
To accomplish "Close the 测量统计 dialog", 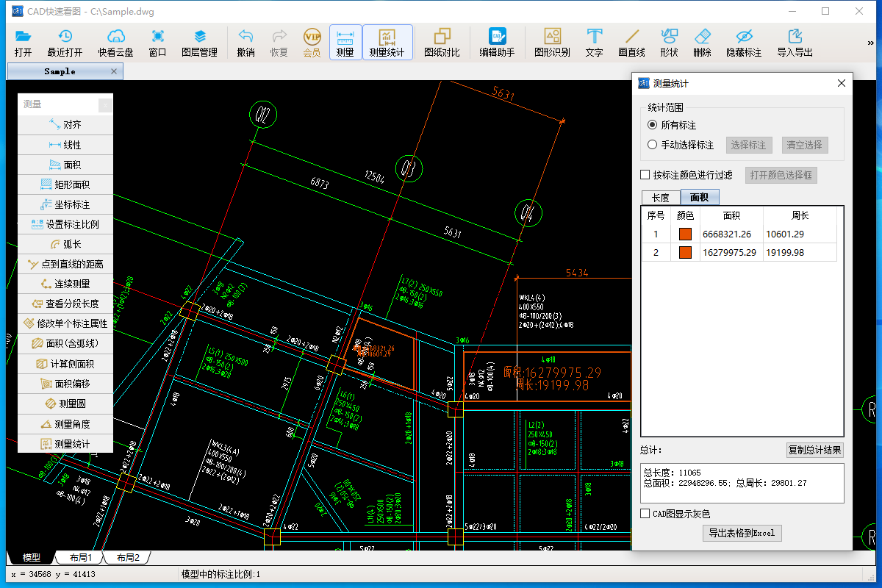I will click(x=842, y=84).
